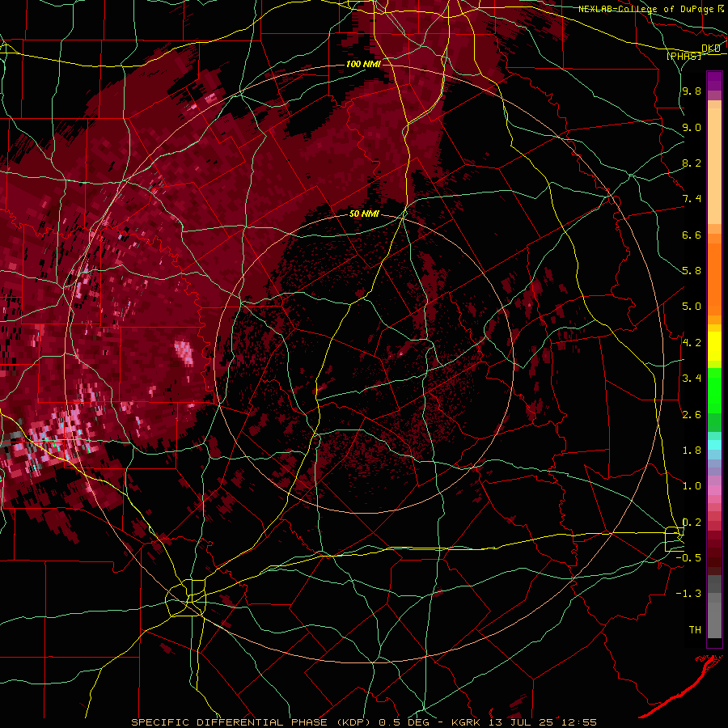Click the 1.8 value on the scale

[x=692, y=451]
